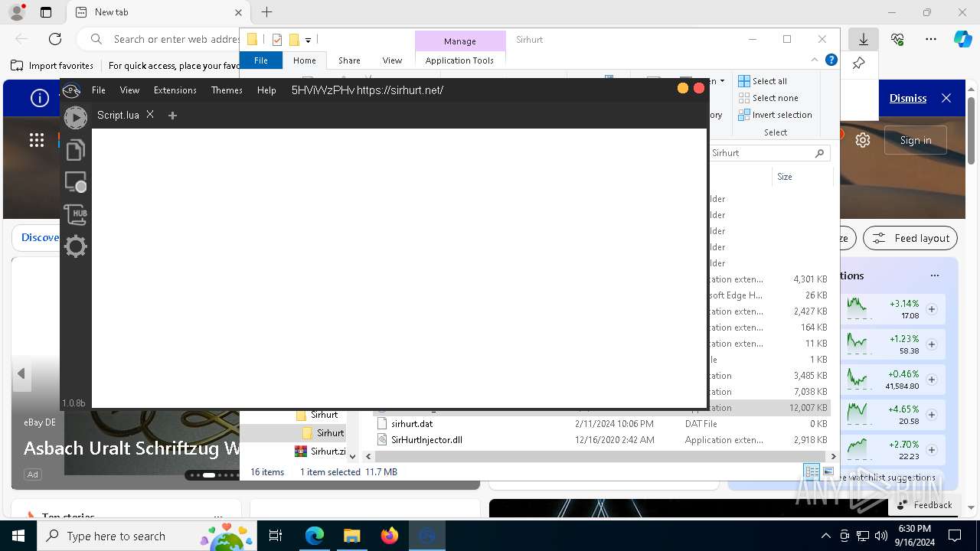The image size is (980, 551).
Task: Click the Sign in button
Action: pos(916,140)
